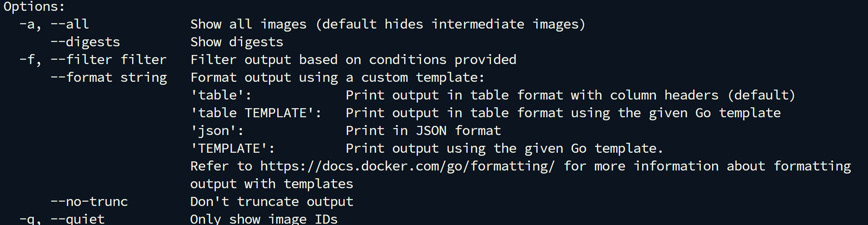
Task: Click the --format string option
Action: click(x=108, y=78)
